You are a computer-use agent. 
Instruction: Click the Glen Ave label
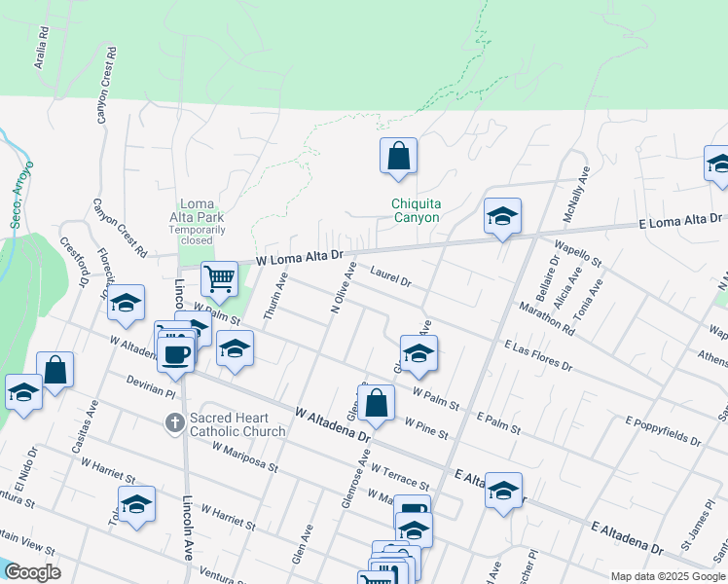[x=303, y=544]
